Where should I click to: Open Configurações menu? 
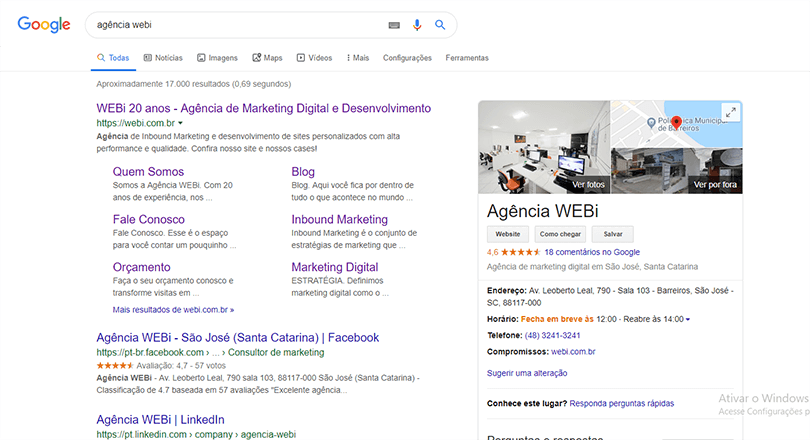pos(407,58)
